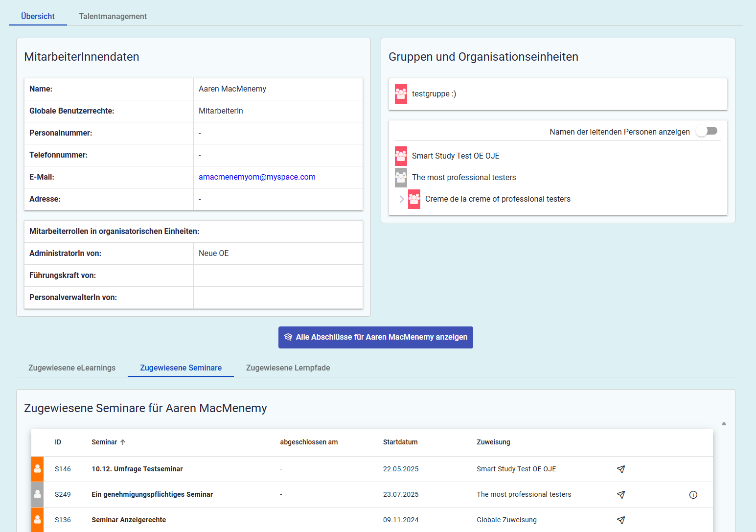
Task: Click orange user status icon for S146
Action: (x=37, y=469)
